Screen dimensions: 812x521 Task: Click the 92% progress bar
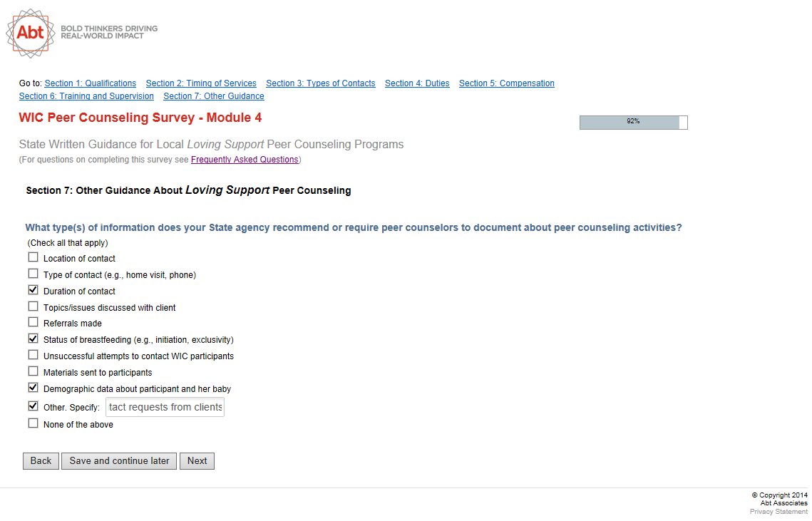pyautogui.click(x=633, y=122)
